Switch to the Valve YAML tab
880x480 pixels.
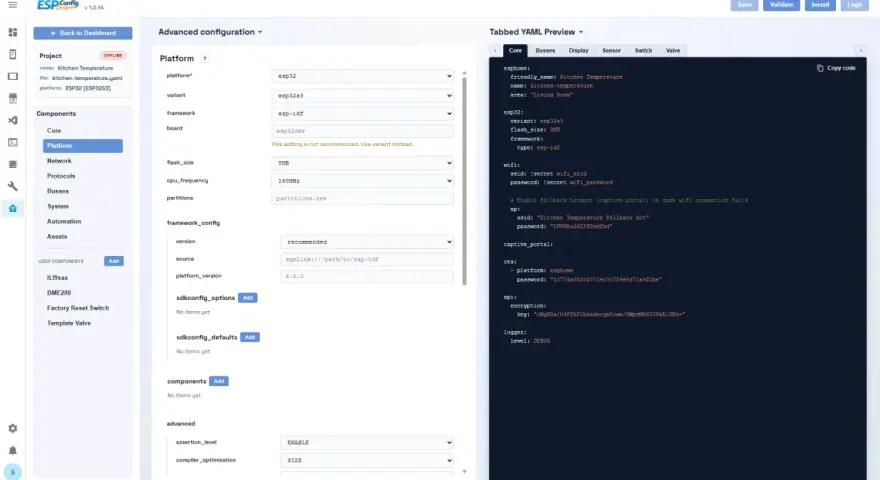pos(672,51)
